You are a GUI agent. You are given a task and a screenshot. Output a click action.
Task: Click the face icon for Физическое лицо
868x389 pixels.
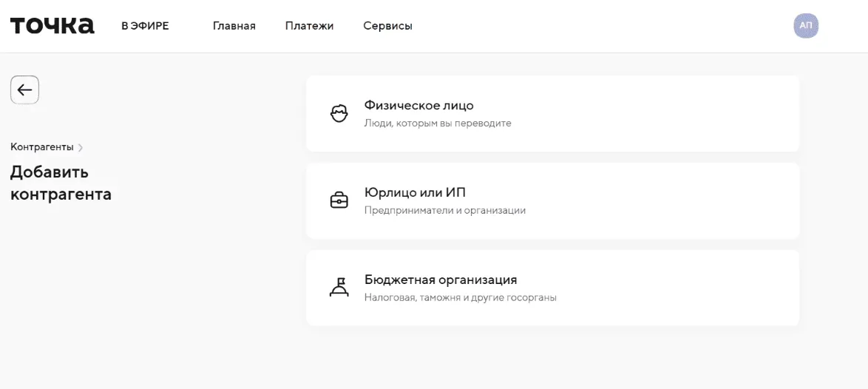(339, 114)
